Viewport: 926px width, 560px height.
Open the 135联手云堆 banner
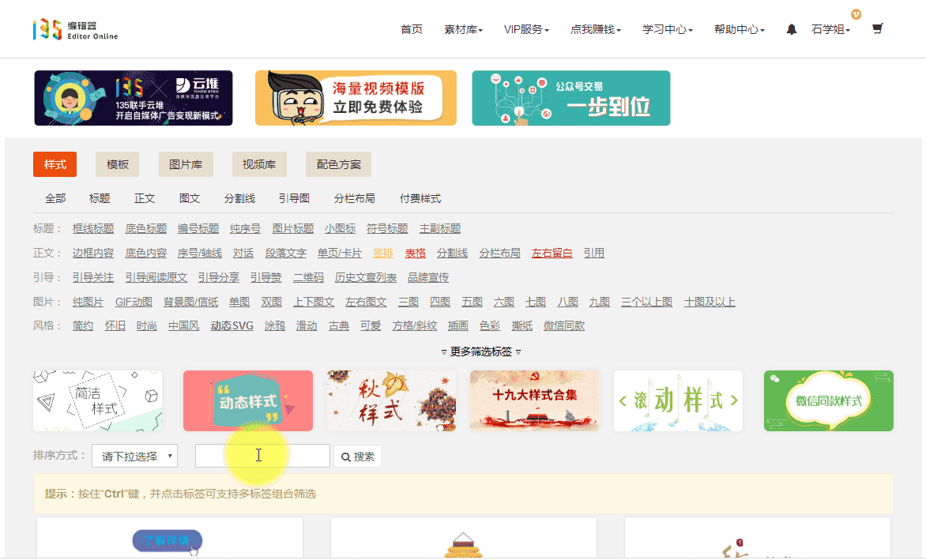134,98
